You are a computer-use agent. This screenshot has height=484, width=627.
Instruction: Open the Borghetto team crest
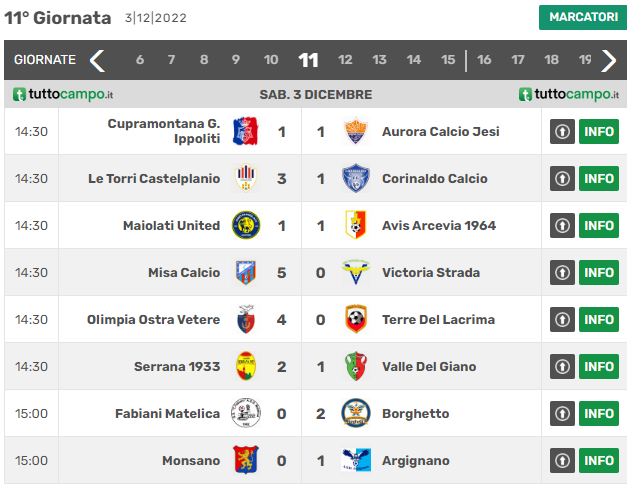pos(356,413)
